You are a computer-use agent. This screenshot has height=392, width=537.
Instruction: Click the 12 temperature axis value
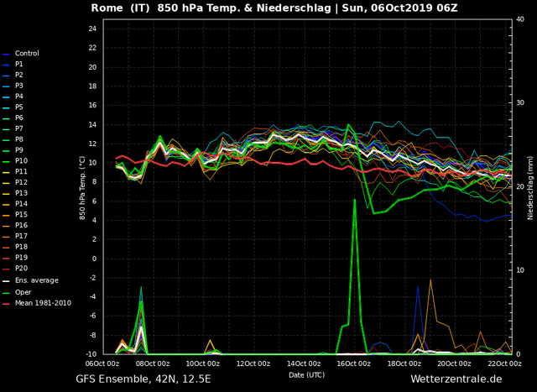coord(93,144)
